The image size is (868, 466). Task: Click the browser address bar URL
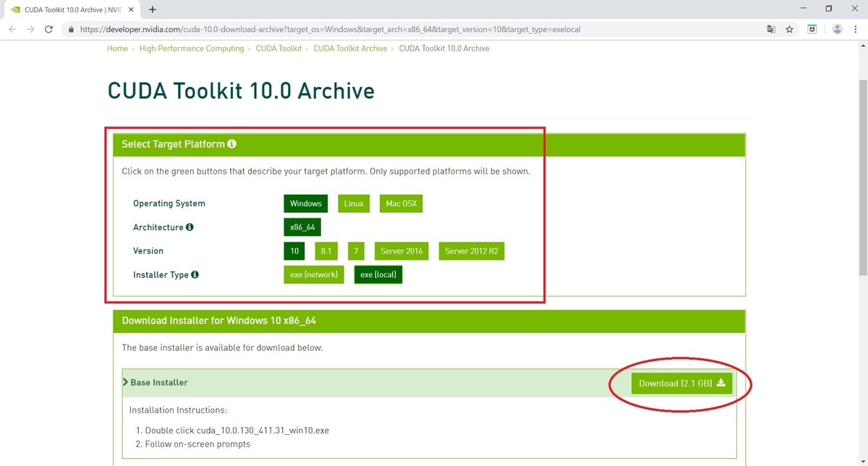pos(330,30)
